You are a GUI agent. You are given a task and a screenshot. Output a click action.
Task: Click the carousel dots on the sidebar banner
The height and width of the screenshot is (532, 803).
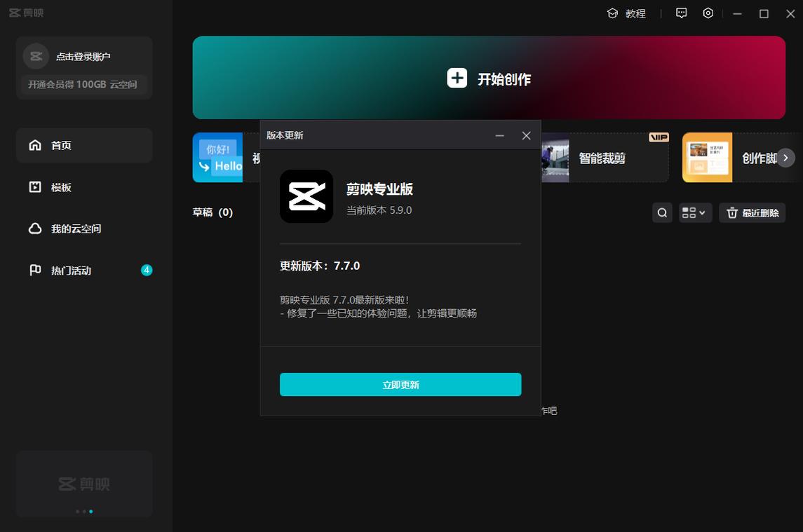pos(84,512)
